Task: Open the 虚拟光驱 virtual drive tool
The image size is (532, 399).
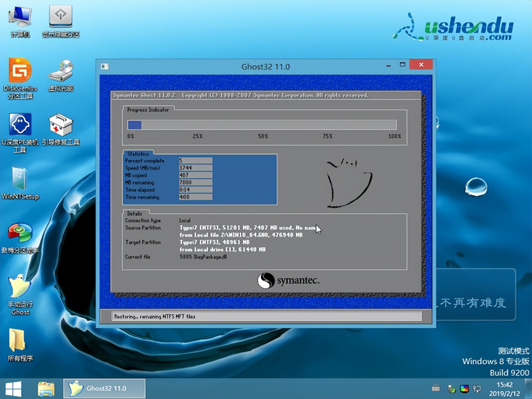Action: click(x=61, y=75)
